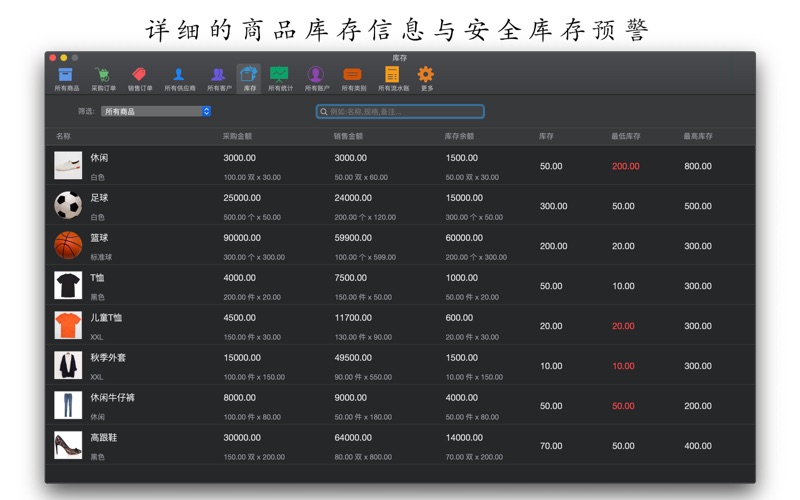Select the 篮球 product row
800x500 pixels.
click(400, 245)
